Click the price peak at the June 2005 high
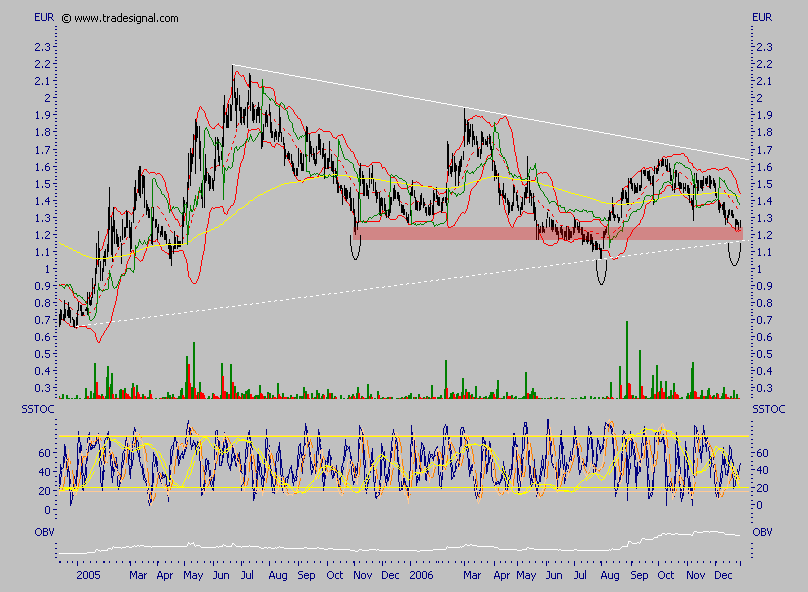Viewport: 808px width, 592px height. point(232,68)
